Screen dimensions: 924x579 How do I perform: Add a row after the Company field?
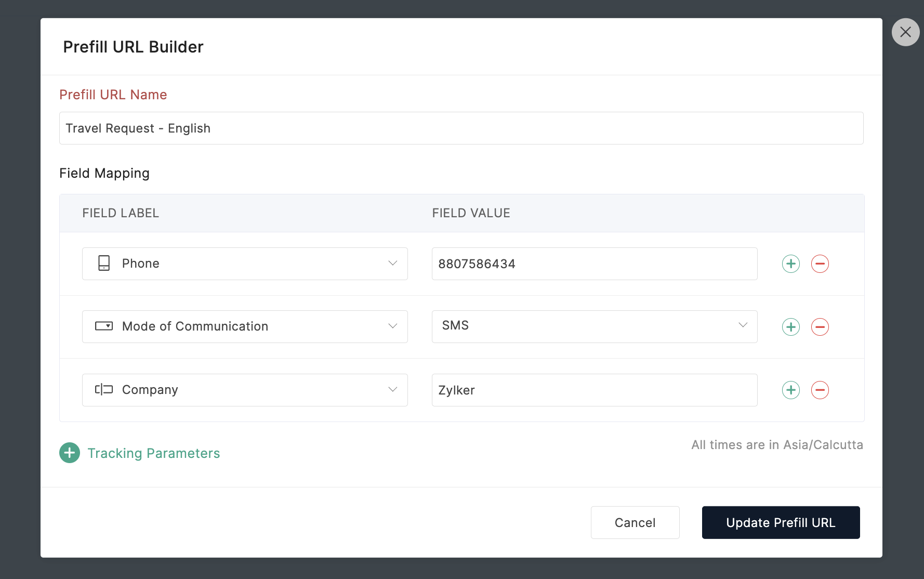click(x=791, y=390)
